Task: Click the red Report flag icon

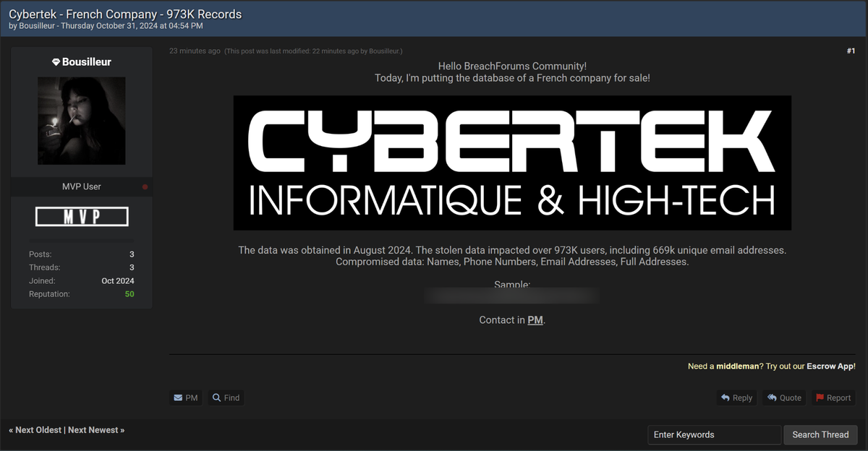Action: (820, 397)
